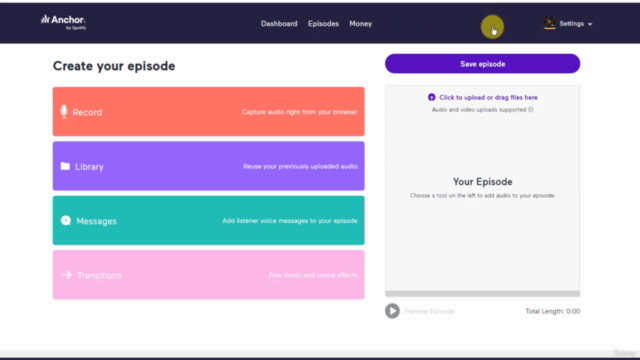Image resolution: width=640 pixels, height=360 pixels.
Task: Go to the Dashboard tab
Action: pos(279,24)
